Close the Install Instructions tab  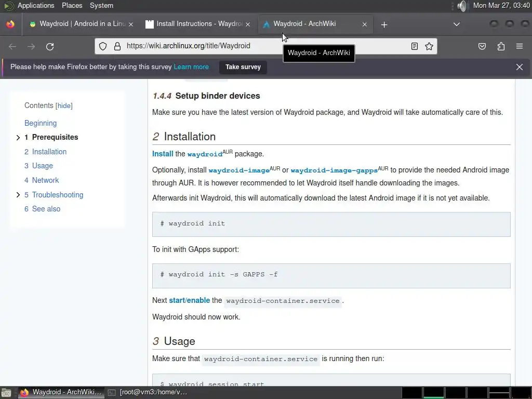[x=248, y=24]
